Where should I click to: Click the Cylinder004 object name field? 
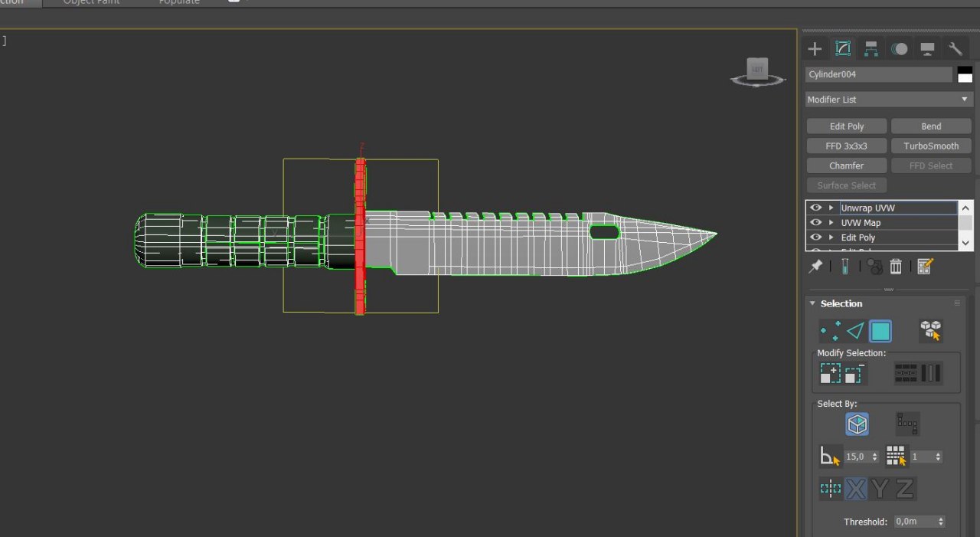point(878,74)
